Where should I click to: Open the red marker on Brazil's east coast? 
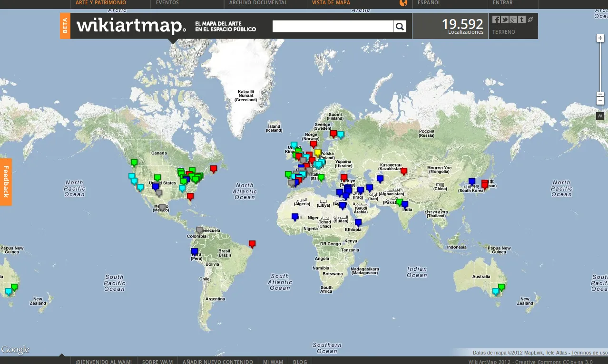point(252,244)
